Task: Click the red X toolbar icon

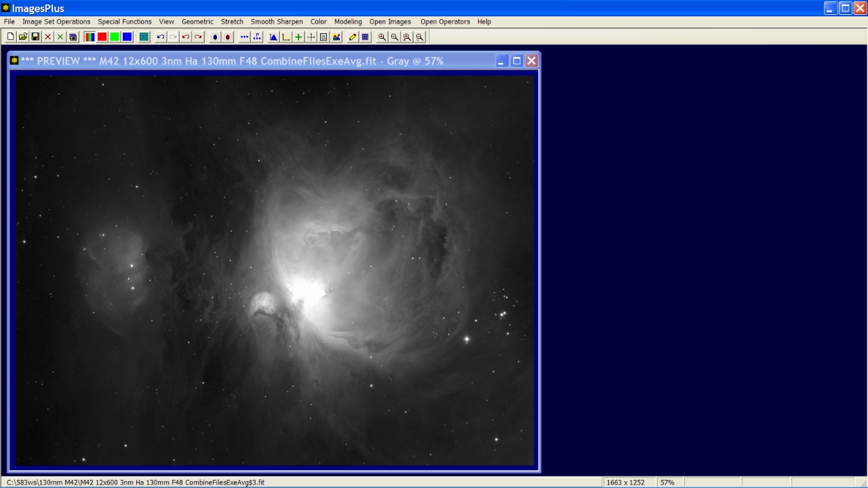Action: [48, 37]
